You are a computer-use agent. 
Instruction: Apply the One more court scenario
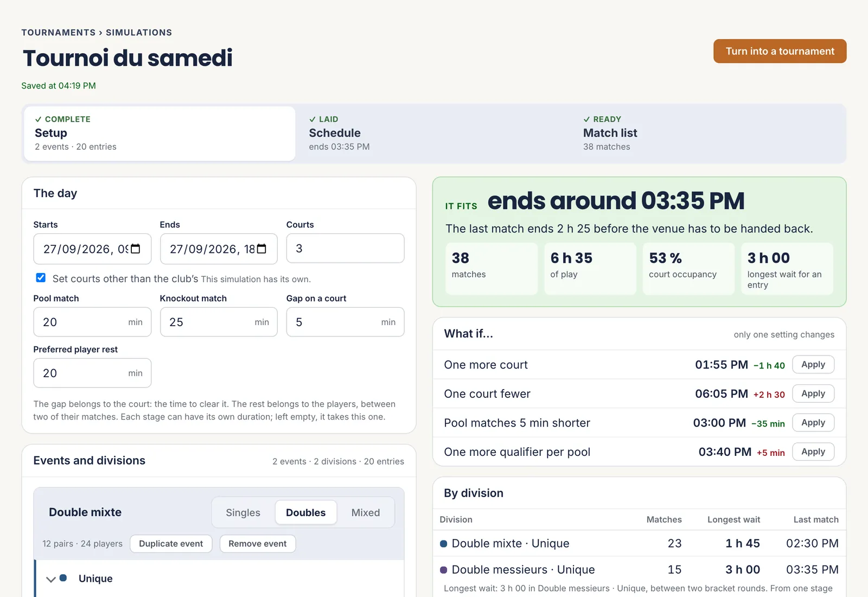[x=813, y=365]
